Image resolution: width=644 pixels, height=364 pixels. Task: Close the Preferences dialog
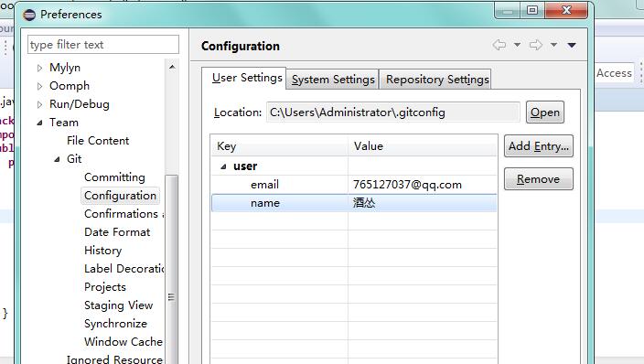567,10
